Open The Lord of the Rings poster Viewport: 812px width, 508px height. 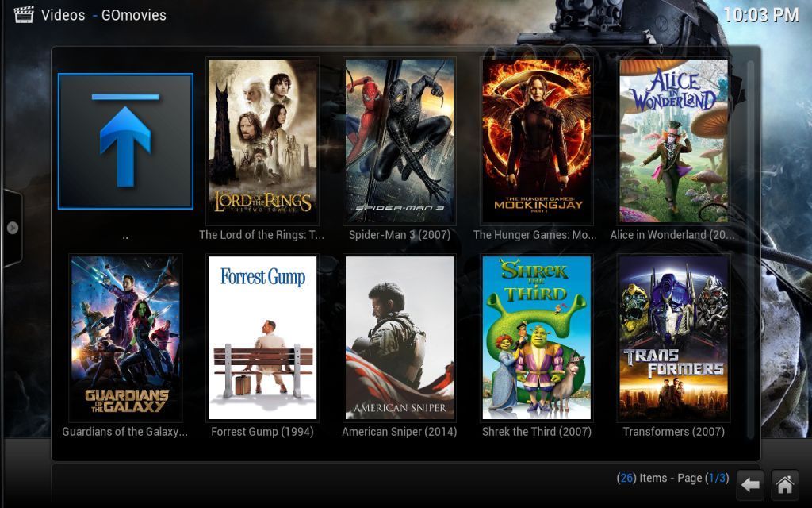coord(262,140)
